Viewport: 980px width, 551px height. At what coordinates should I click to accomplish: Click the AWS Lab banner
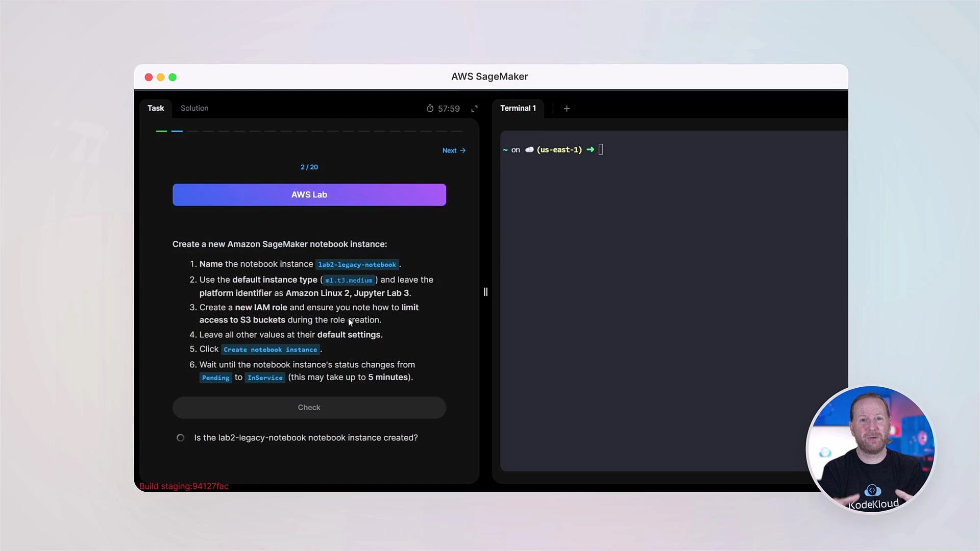pos(309,194)
